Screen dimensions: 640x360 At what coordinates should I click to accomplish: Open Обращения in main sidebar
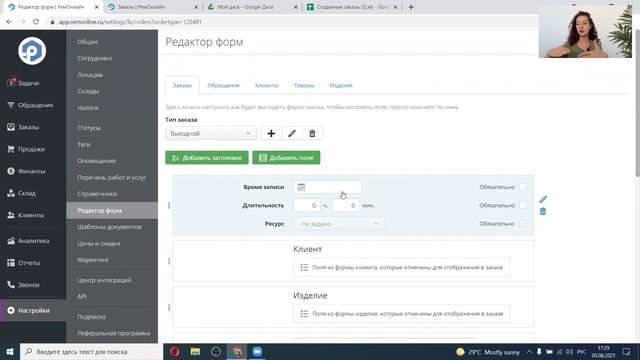pos(30,105)
